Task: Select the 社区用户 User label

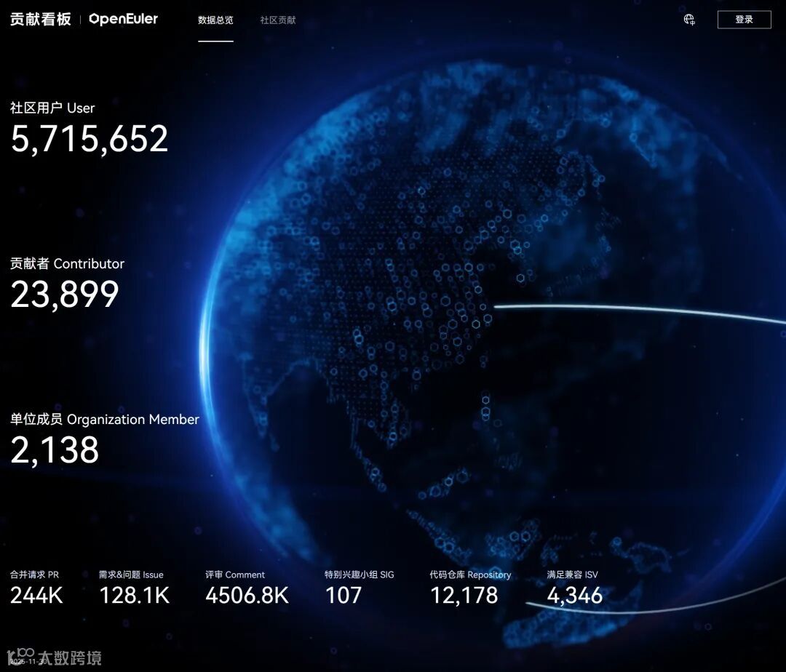Action: coord(52,108)
